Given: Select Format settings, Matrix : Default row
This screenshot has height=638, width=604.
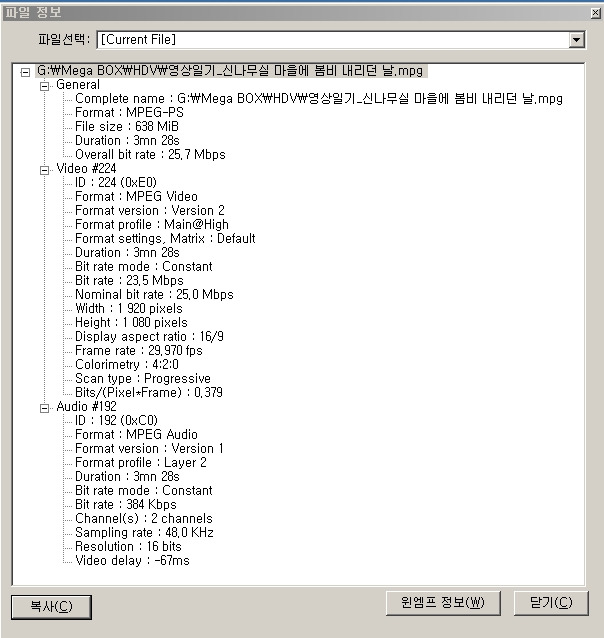Looking at the screenshot, I should [165, 238].
